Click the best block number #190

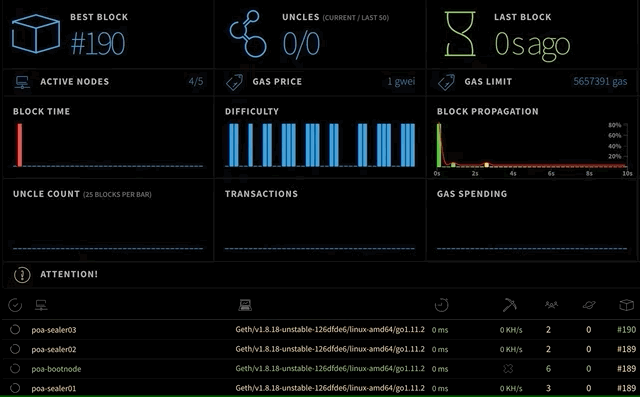tap(98, 44)
